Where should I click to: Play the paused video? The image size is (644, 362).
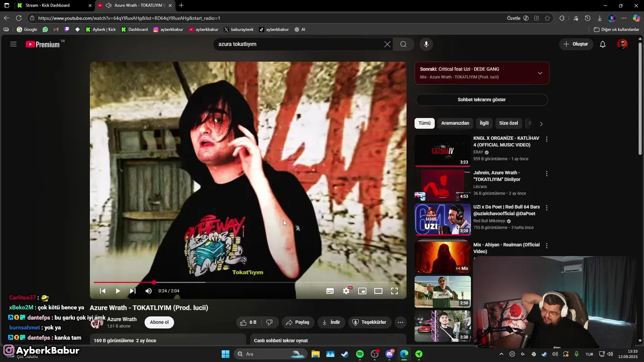pyautogui.click(x=118, y=291)
